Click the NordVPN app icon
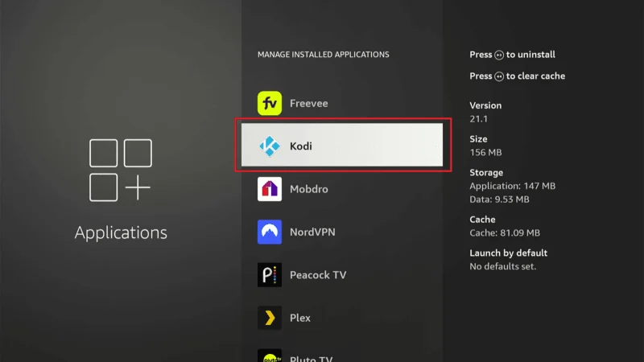Viewport: 644px width, 362px height. [x=270, y=232]
